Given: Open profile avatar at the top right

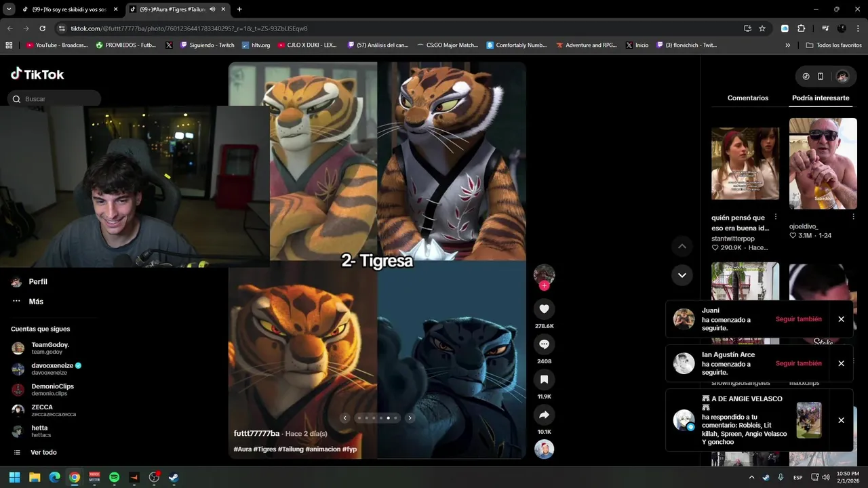Looking at the screenshot, I should pyautogui.click(x=842, y=77).
